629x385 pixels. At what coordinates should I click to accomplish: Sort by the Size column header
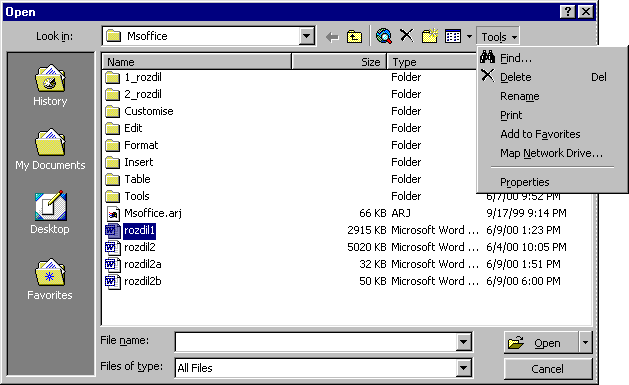coord(339,62)
